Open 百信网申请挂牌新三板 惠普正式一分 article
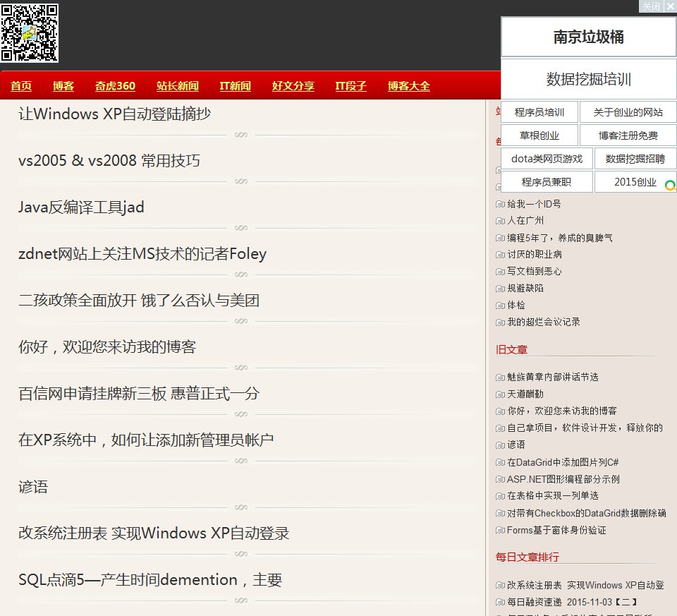677x616 pixels. [139, 394]
